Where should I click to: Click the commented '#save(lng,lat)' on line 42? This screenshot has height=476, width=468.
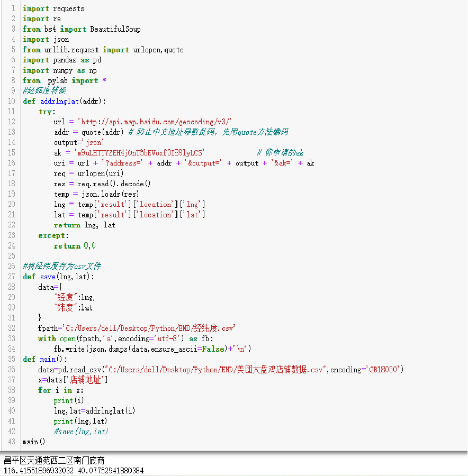point(81,432)
